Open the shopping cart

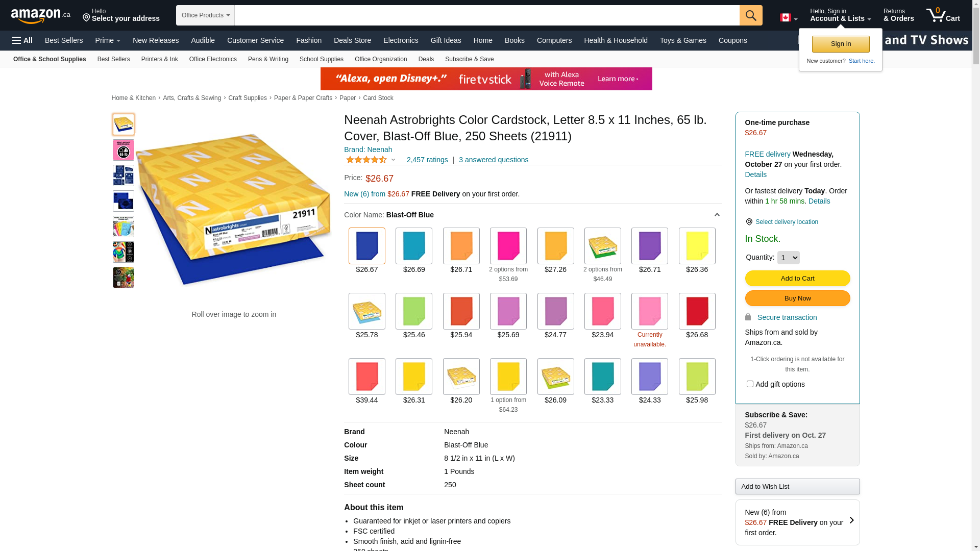tap(943, 15)
